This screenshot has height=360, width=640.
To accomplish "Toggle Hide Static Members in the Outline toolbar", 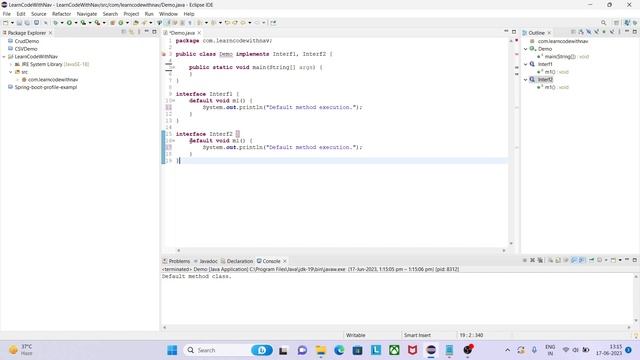I will click(x=596, y=32).
